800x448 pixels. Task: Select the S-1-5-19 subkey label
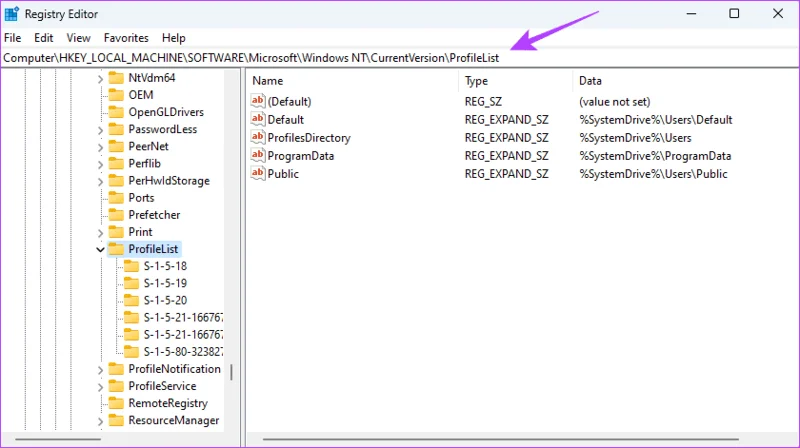pyautogui.click(x=165, y=283)
